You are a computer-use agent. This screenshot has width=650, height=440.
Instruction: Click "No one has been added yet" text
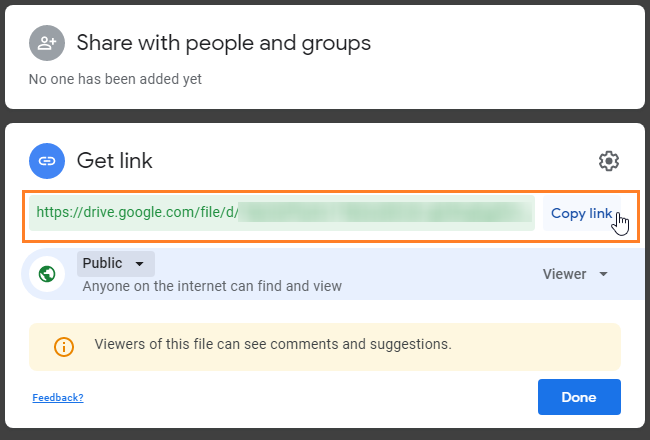(x=115, y=79)
